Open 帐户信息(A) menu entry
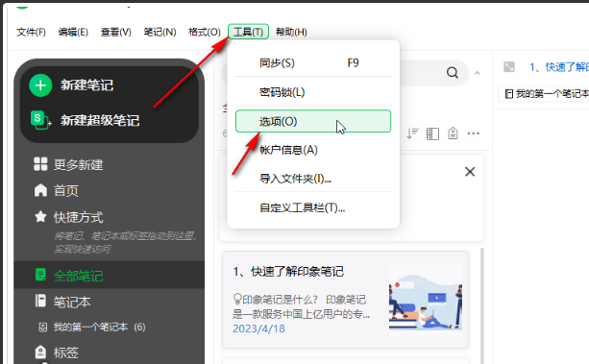 point(313,150)
